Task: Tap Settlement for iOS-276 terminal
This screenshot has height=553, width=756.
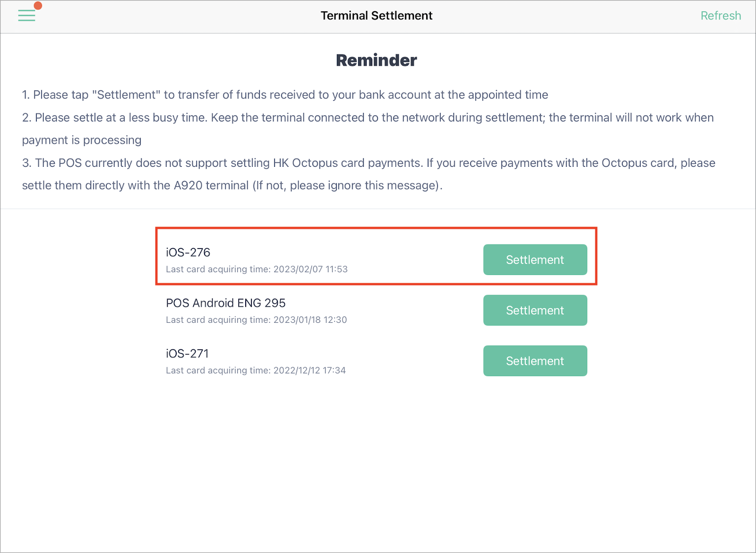Action: [535, 259]
